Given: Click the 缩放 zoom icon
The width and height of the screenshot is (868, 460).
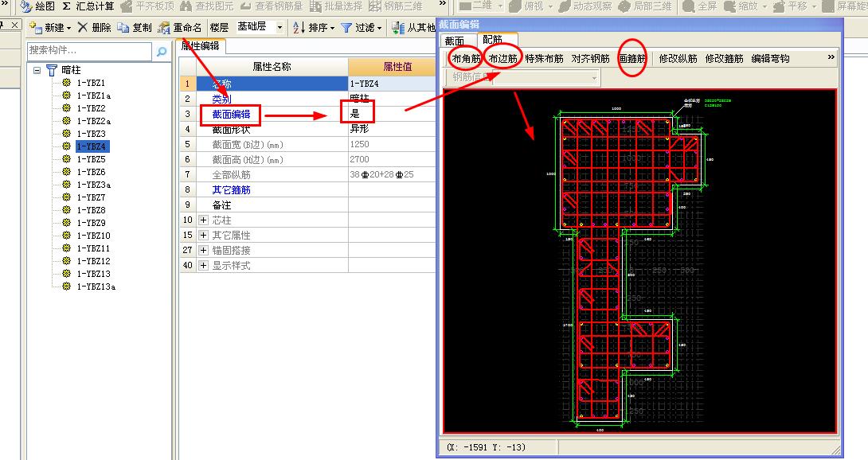Looking at the screenshot, I should [729, 6].
